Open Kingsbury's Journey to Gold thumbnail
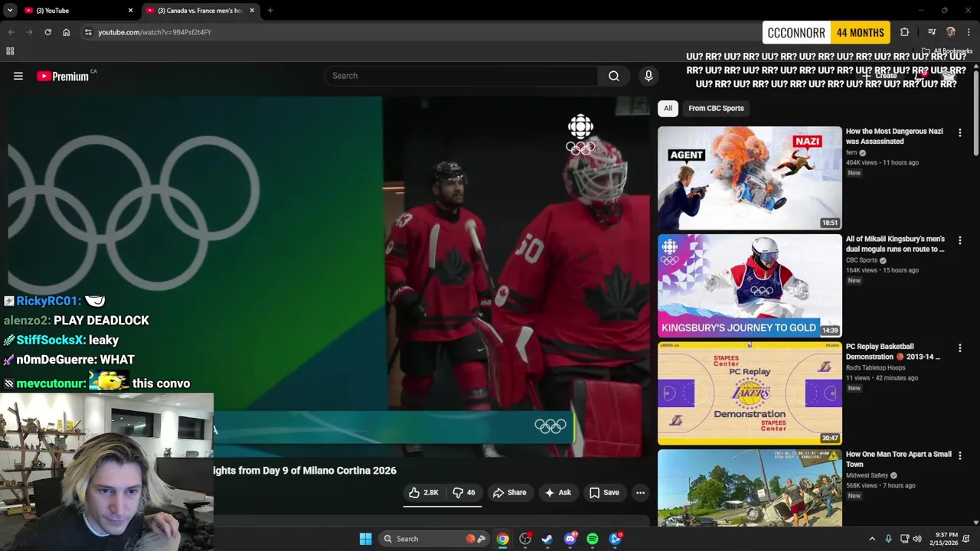 750,285
